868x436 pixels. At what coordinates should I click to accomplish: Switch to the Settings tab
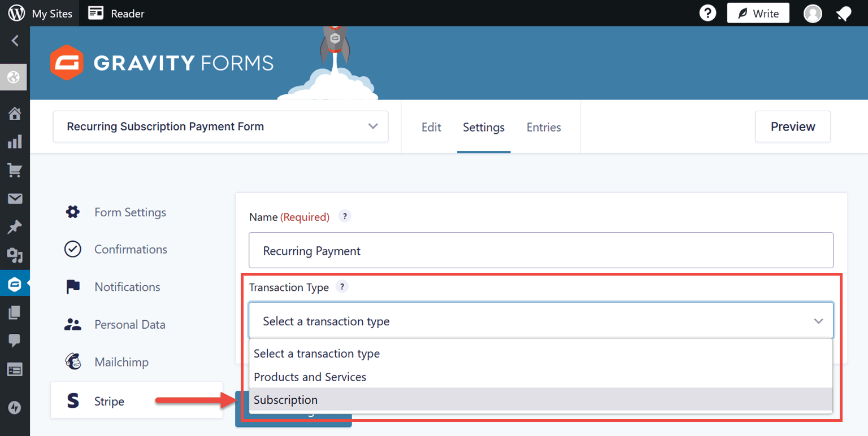click(x=484, y=128)
